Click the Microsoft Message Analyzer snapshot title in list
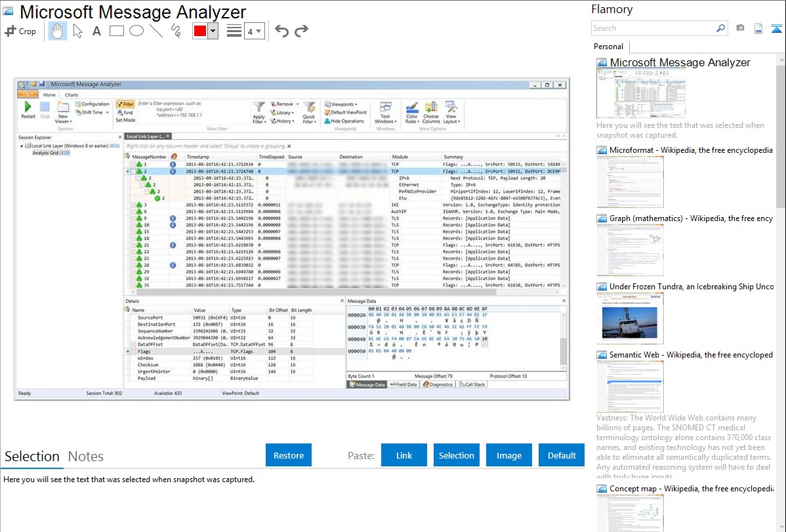The width and height of the screenshot is (786, 532). (680, 63)
